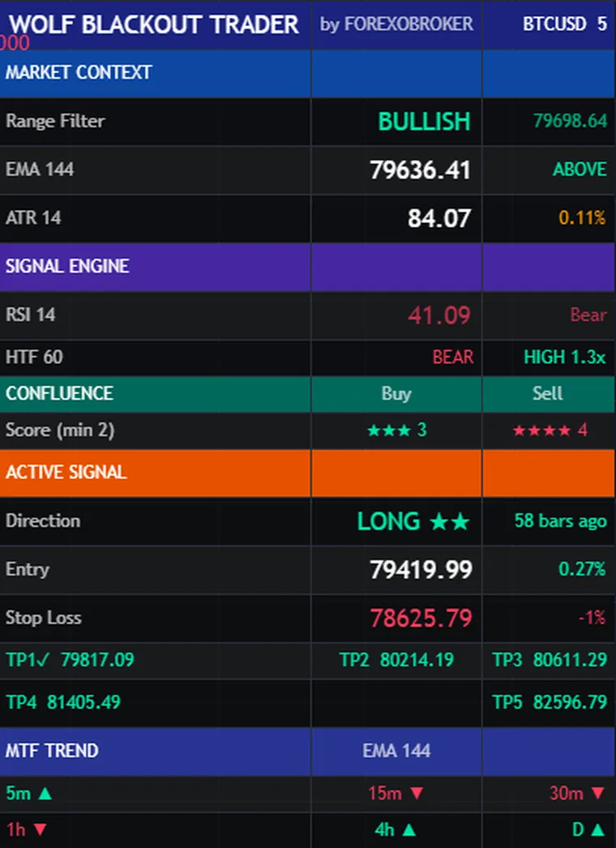This screenshot has height=848, width=616.
Task: Click the Range Filter label
Action: (x=55, y=121)
